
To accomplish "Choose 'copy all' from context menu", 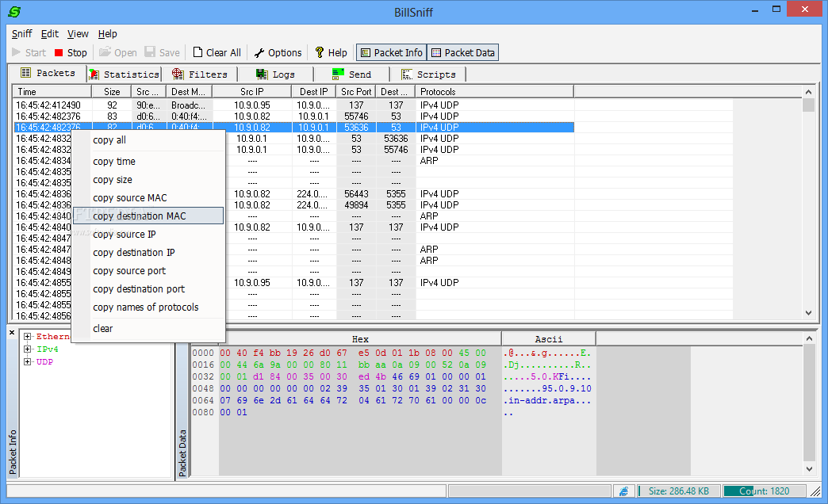I will pyautogui.click(x=148, y=139).
